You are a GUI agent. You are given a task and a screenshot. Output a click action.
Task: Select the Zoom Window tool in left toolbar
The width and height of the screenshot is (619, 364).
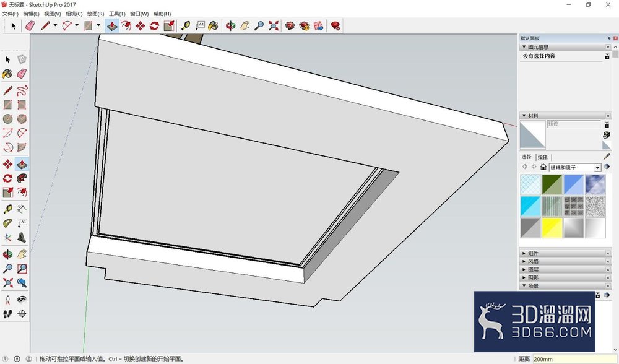click(22, 269)
